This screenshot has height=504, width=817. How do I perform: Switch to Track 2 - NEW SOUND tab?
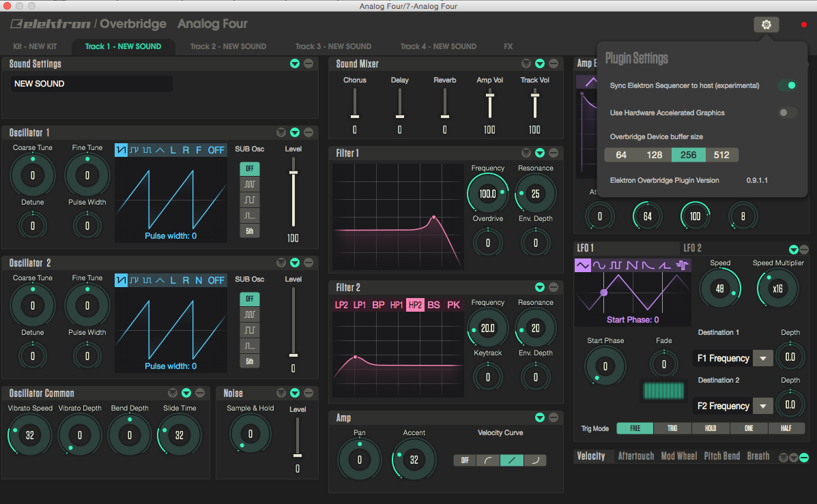click(228, 46)
